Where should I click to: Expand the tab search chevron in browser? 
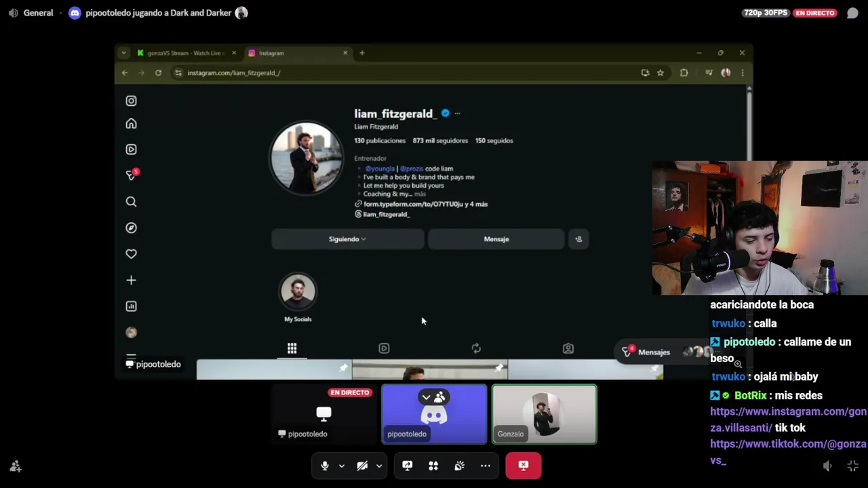123,53
